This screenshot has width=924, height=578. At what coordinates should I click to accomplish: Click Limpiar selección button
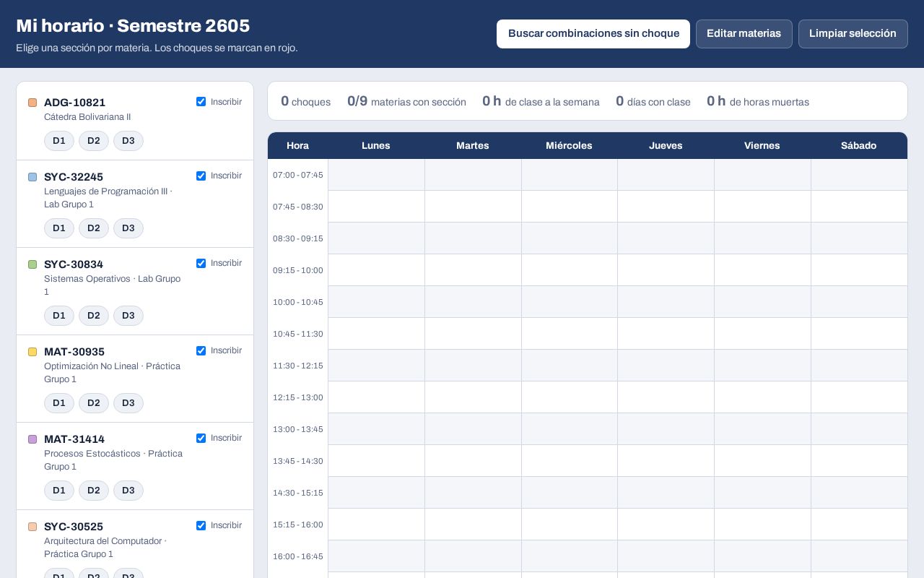pos(853,34)
